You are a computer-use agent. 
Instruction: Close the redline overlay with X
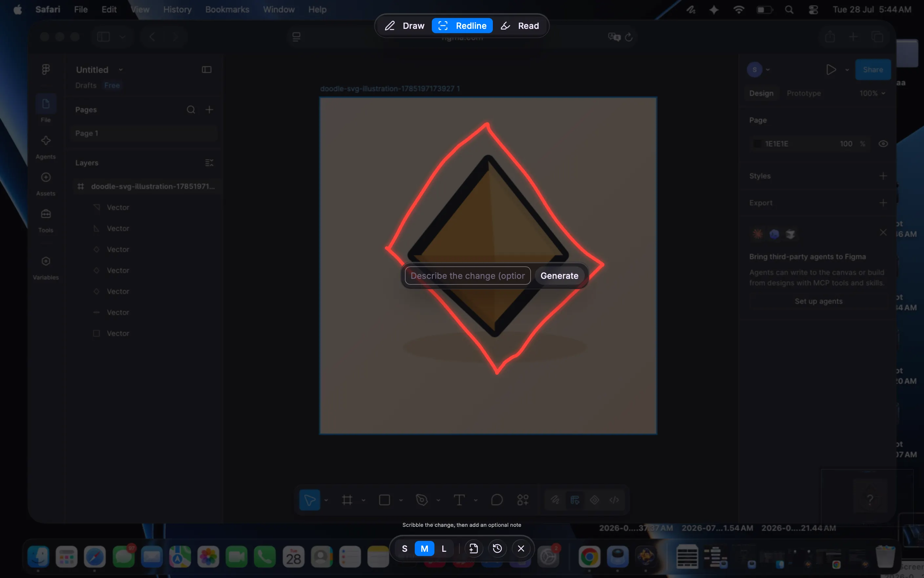click(x=521, y=548)
